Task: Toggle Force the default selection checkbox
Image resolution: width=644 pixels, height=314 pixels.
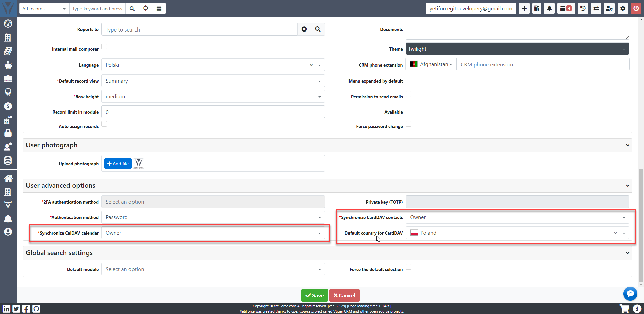Action: coord(409,267)
